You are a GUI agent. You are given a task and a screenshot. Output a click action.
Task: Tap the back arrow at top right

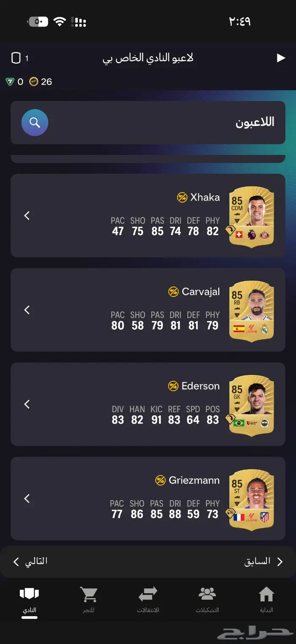pos(281,58)
